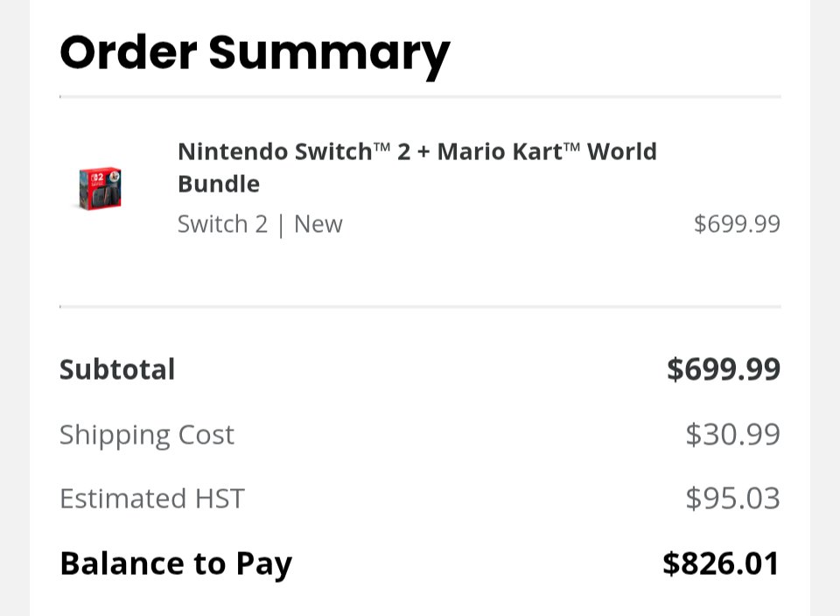Click the red Switch 2 logo on box image
This screenshot has height=616, width=840.
pyautogui.click(x=97, y=178)
